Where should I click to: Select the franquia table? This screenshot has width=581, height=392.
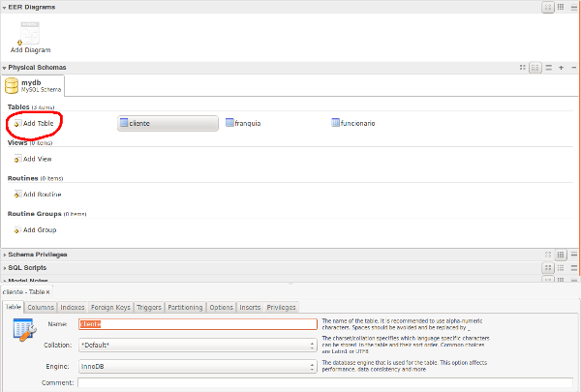pos(243,123)
